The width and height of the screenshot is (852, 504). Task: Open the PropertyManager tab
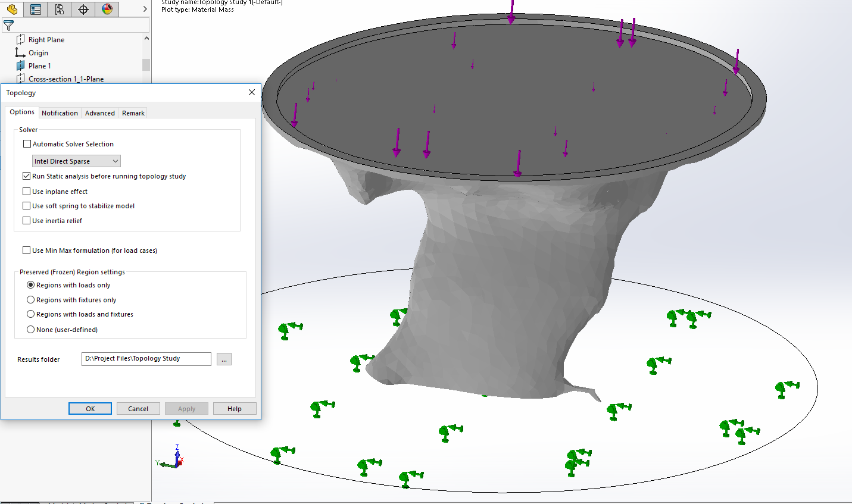pyautogui.click(x=36, y=9)
